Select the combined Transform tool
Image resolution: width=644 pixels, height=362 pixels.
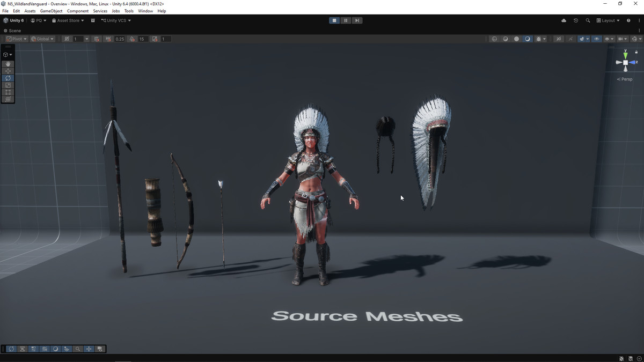click(x=8, y=99)
